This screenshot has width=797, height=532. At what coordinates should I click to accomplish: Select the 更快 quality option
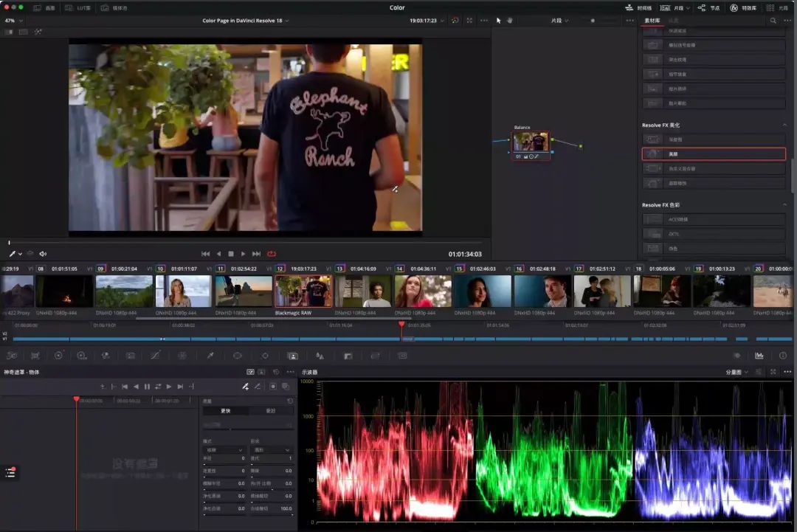tap(225, 411)
